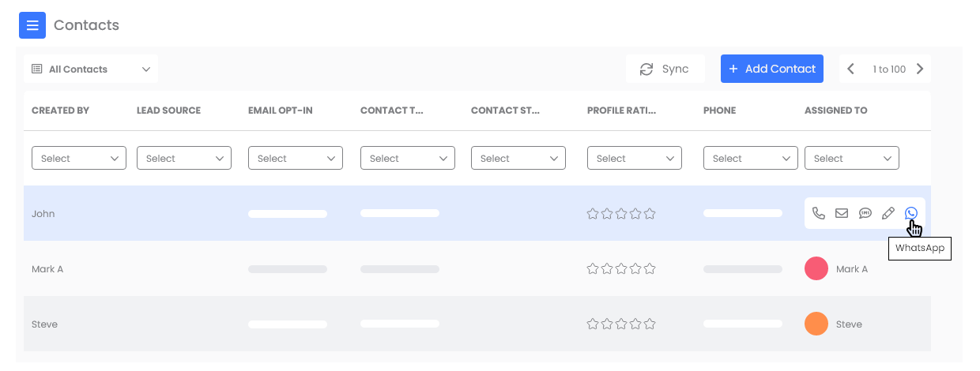
Task: Open the All Contacts view dropdown
Action: (x=91, y=69)
